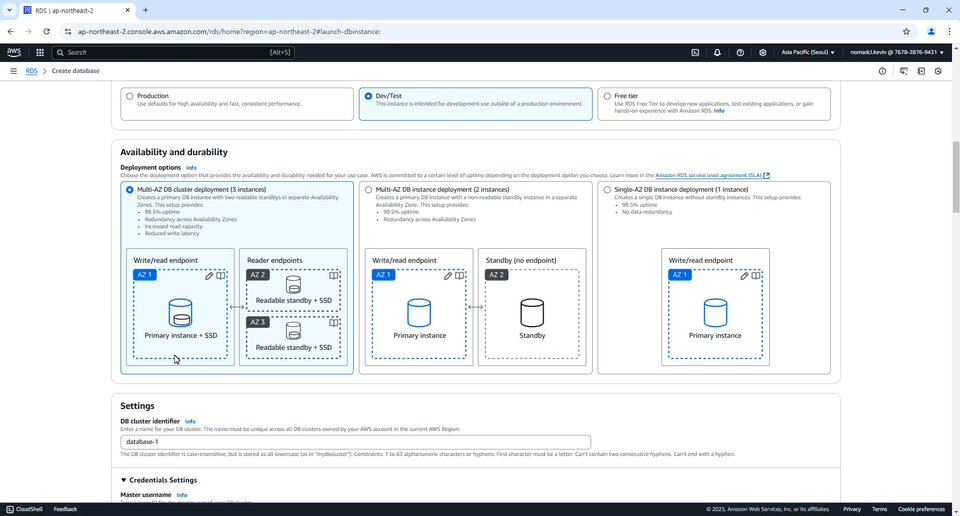Select the Production template radio button
The width and height of the screenshot is (960, 516).
coord(129,96)
